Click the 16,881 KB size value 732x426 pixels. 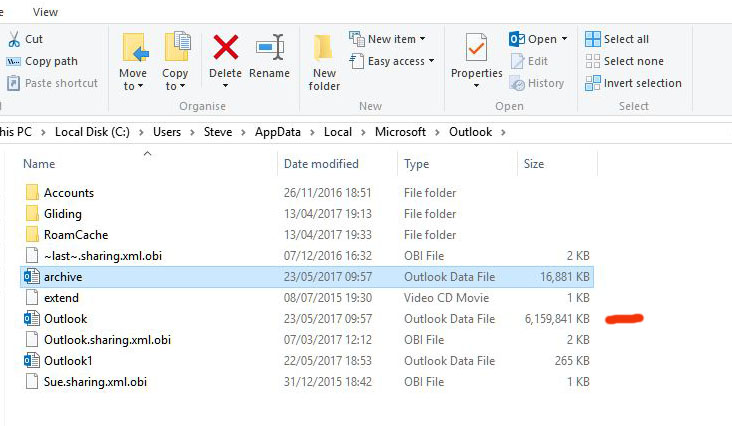pyautogui.click(x=565, y=277)
